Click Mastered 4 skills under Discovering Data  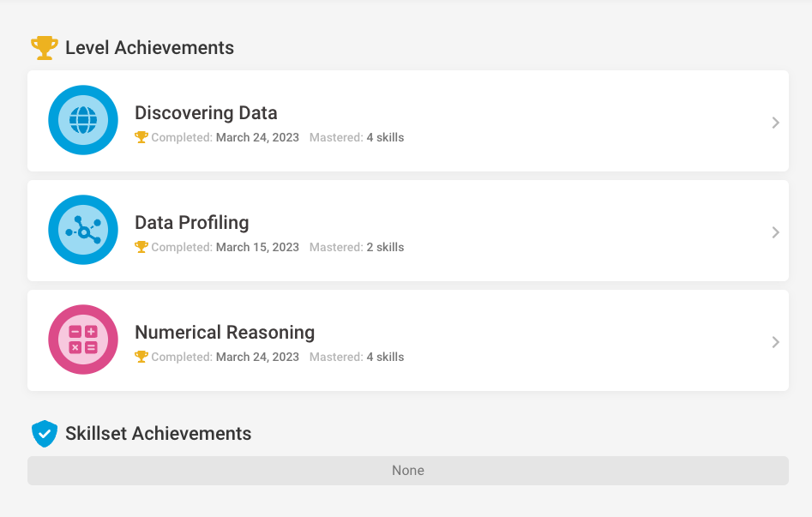coord(357,138)
